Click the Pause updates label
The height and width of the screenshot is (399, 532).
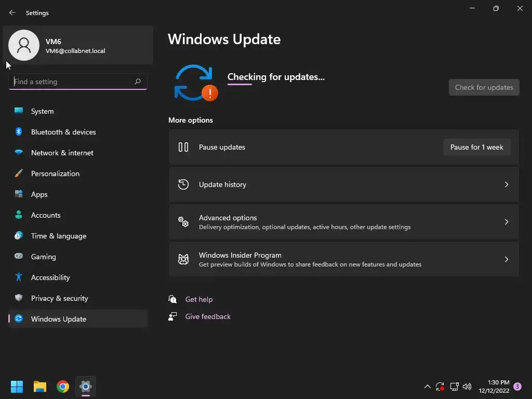[222, 147]
